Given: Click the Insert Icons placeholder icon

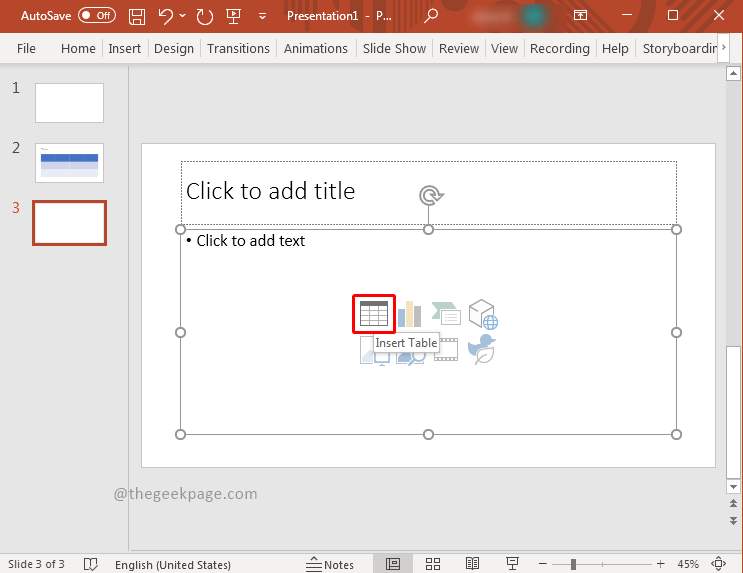Looking at the screenshot, I should pos(481,349).
